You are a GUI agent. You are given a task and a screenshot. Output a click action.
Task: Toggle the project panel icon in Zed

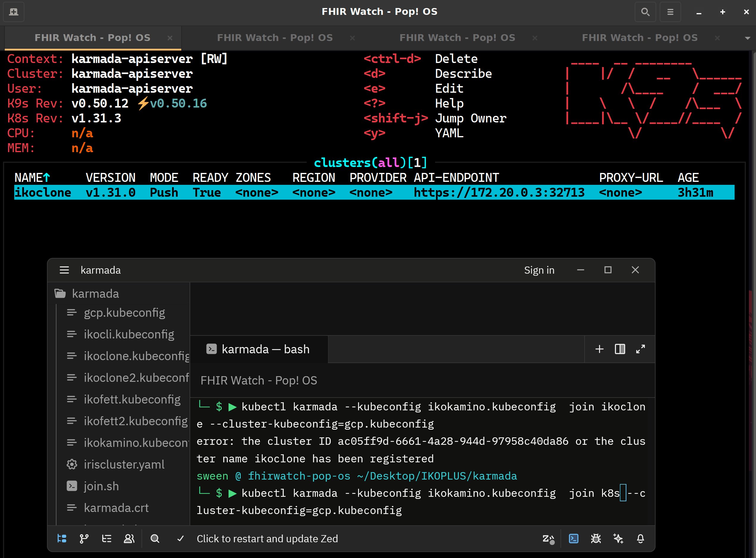click(62, 538)
